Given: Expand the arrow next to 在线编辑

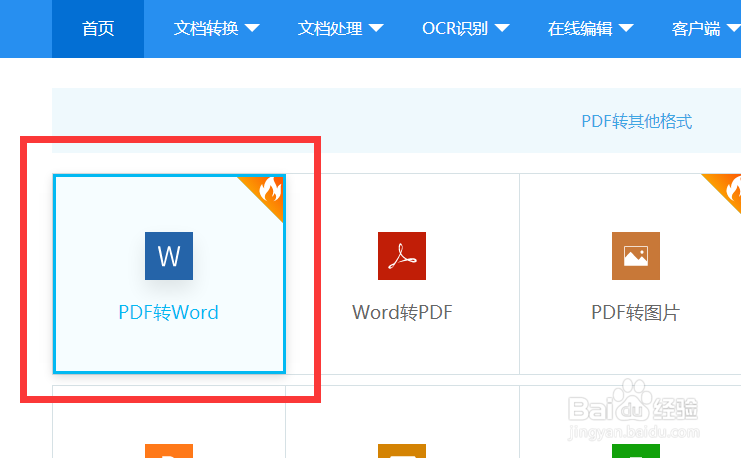Looking at the screenshot, I should [x=626, y=28].
